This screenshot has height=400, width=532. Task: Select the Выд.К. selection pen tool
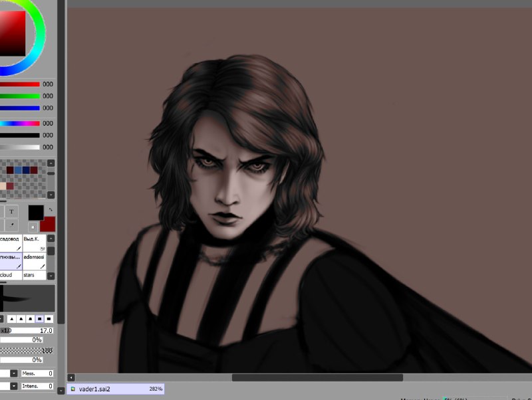(x=35, y=243)
